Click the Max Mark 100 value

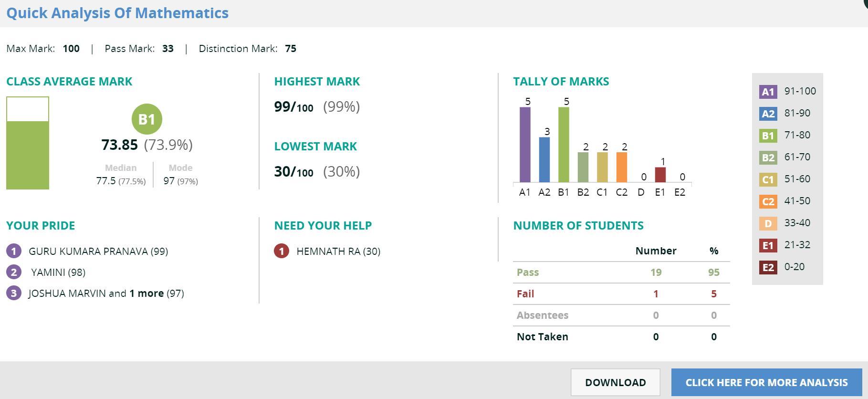[71, 49]
